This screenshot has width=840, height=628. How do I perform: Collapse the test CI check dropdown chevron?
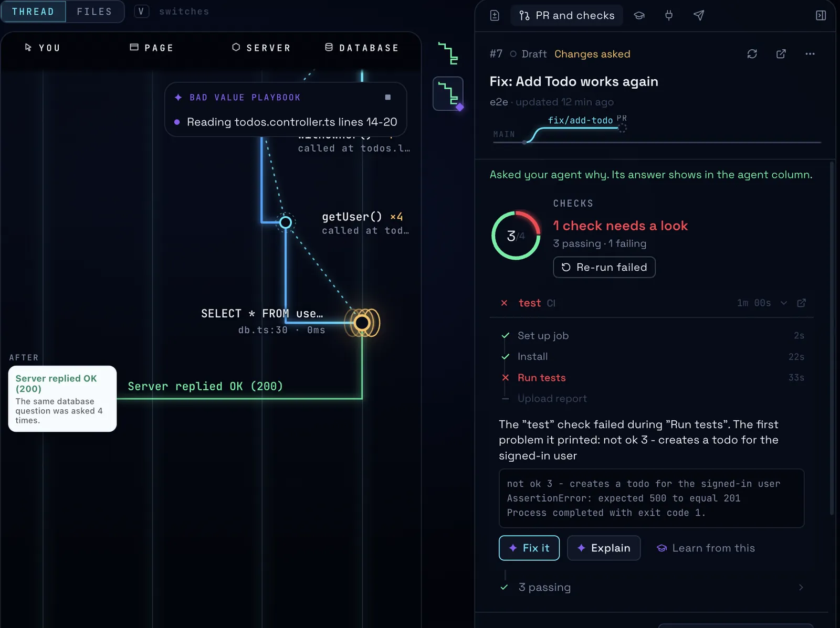(783, 303)
